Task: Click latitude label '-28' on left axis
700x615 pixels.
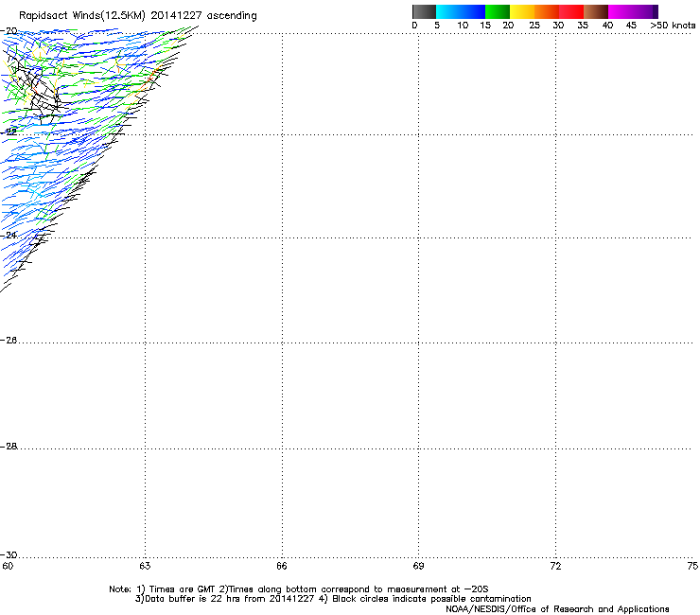Action: pos(9,447)
